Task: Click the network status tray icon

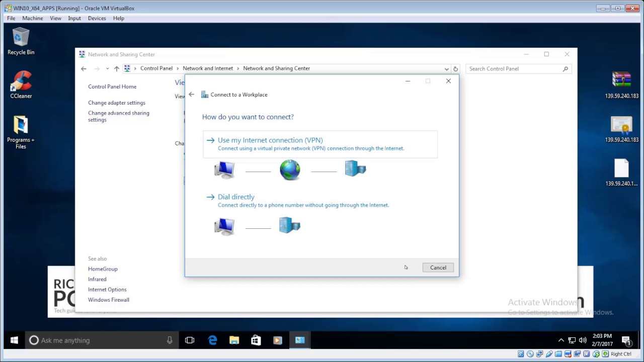Action: coord(572,340)
